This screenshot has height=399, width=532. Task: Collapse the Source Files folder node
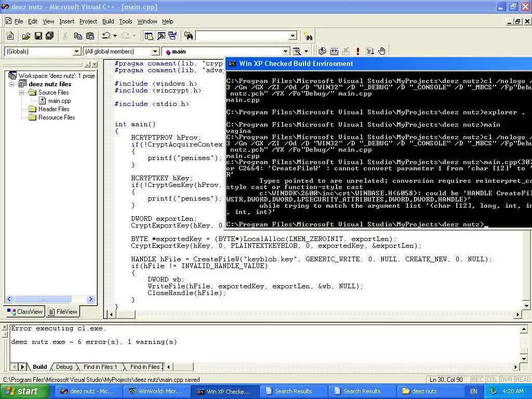(22, 92)
